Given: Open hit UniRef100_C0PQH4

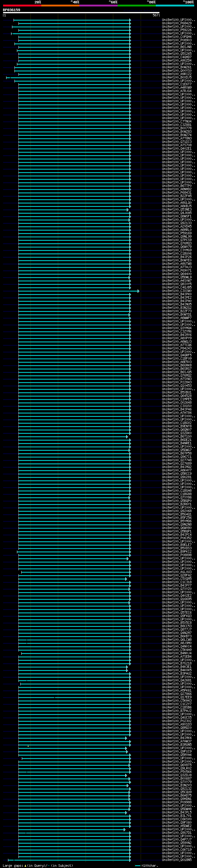Looking at the screenshot, I should pos(177,37).
